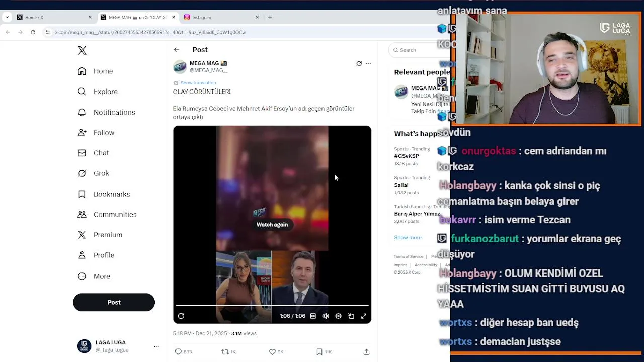Open account options for LAGA LUGA

tap(156, 346)
